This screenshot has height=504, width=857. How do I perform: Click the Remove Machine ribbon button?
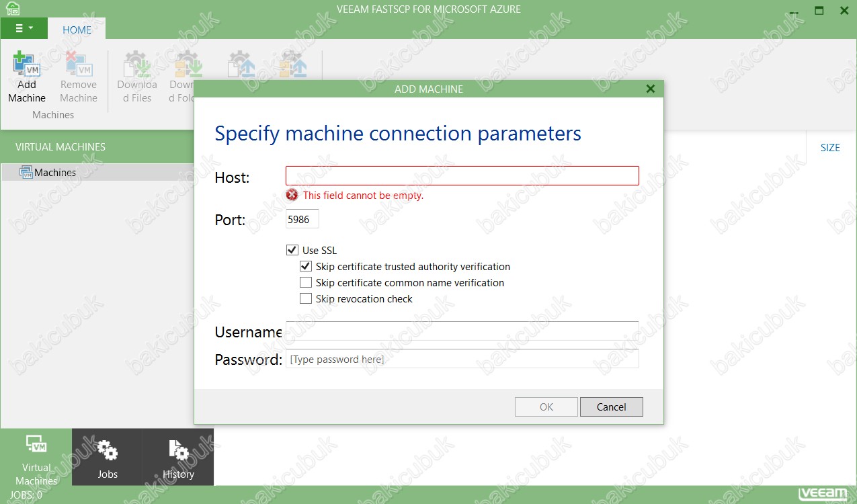tap(79, 78)
